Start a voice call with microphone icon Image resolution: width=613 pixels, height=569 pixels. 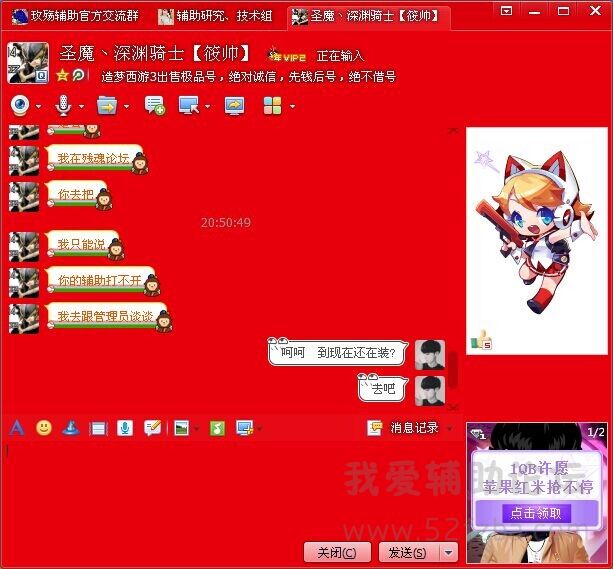(x=63, y=106)
